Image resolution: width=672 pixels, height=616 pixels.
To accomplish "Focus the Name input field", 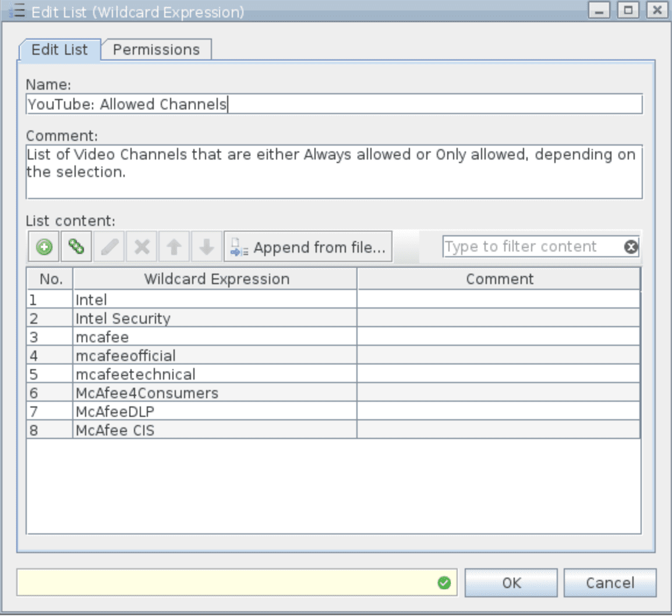I will tap(334, 104).
